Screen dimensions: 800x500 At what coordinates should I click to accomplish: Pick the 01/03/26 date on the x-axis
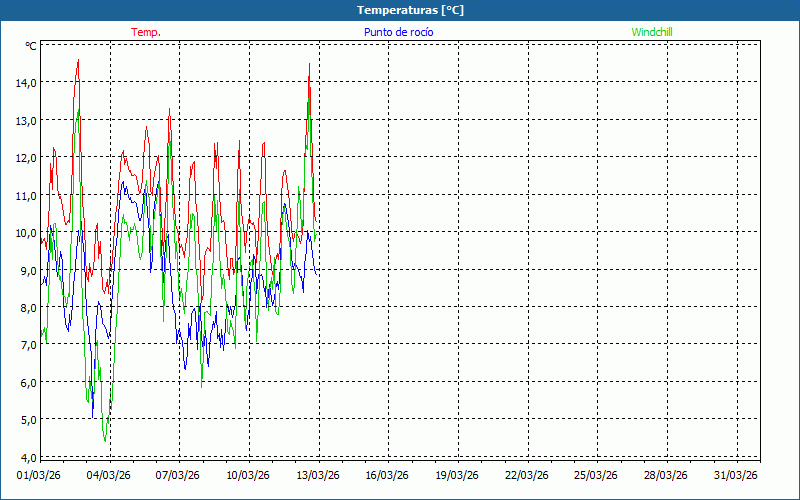40,475
